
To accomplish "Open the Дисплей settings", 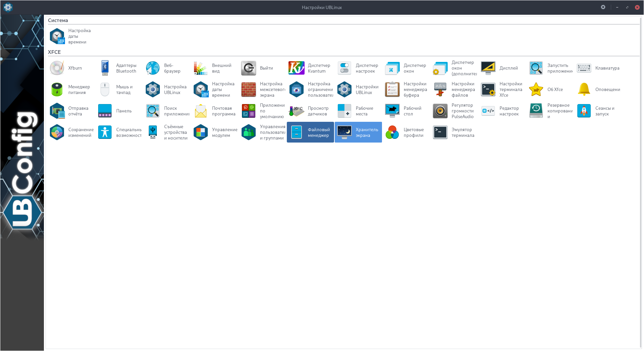I will 502,68.
